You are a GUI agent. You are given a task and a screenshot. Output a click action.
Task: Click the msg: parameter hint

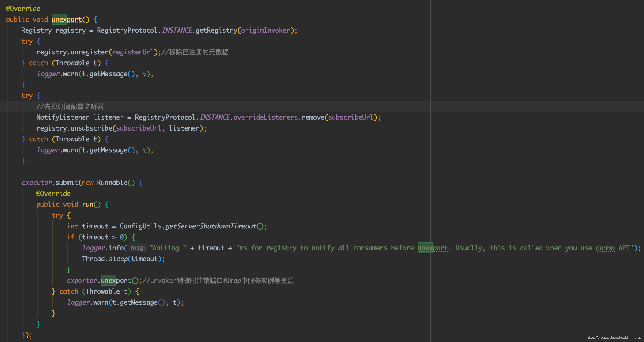[138, 248]
